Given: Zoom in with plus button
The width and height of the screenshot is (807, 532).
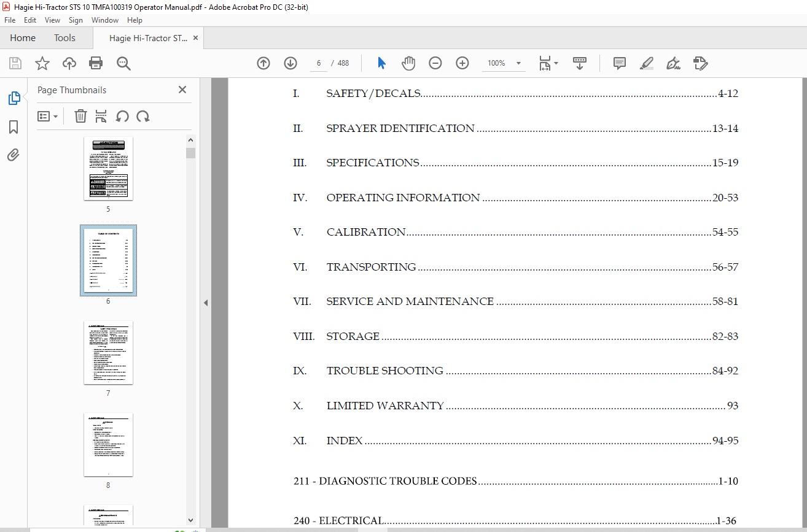Looking at the screenshot, I should pos(462,63).
